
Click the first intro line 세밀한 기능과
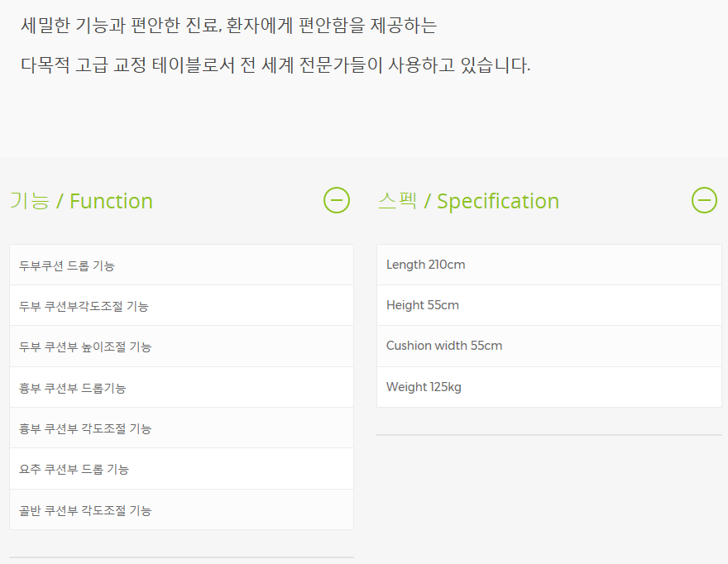(x=228, y=26)
